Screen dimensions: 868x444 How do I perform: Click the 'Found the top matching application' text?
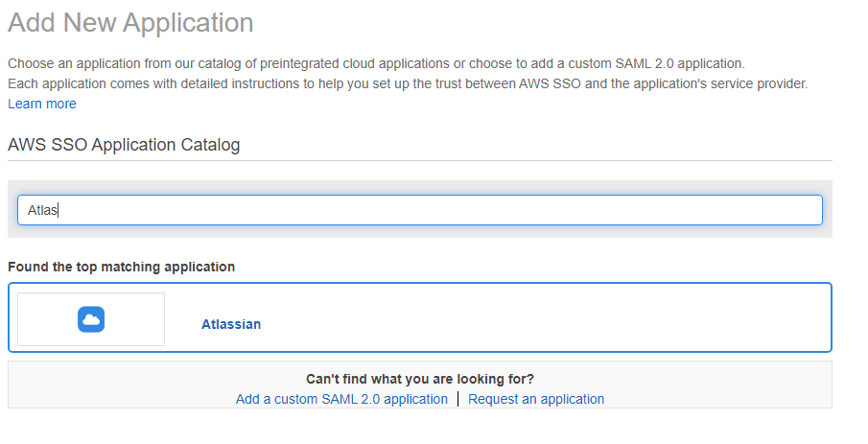pyautogui.click(x=121, y=267)
